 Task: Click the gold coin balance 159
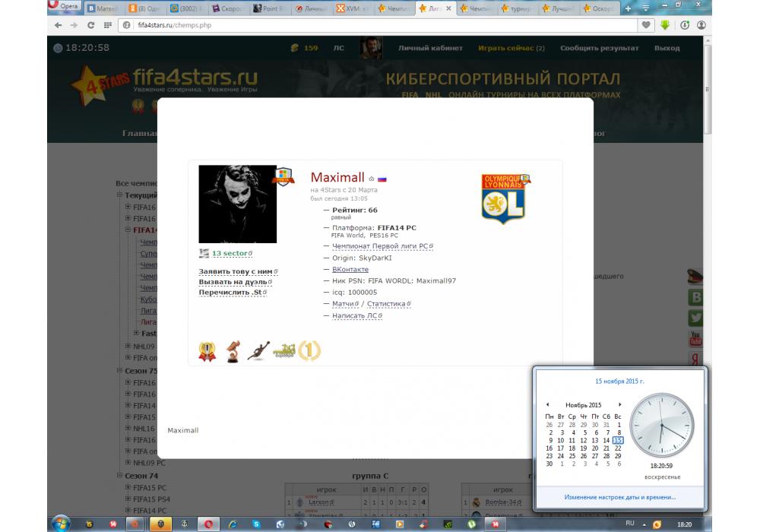305,48
